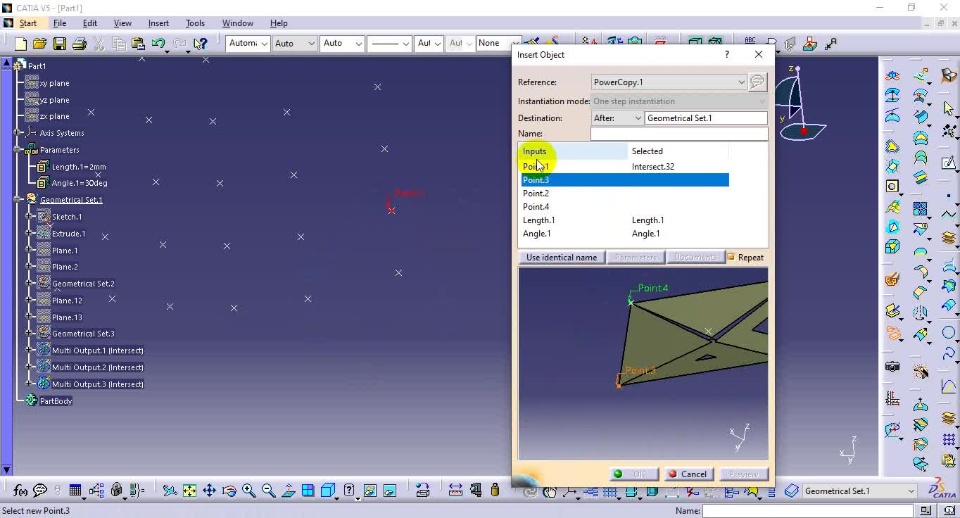Select the Pan tool
Screen dimensions: 960x518
(209, 490)
